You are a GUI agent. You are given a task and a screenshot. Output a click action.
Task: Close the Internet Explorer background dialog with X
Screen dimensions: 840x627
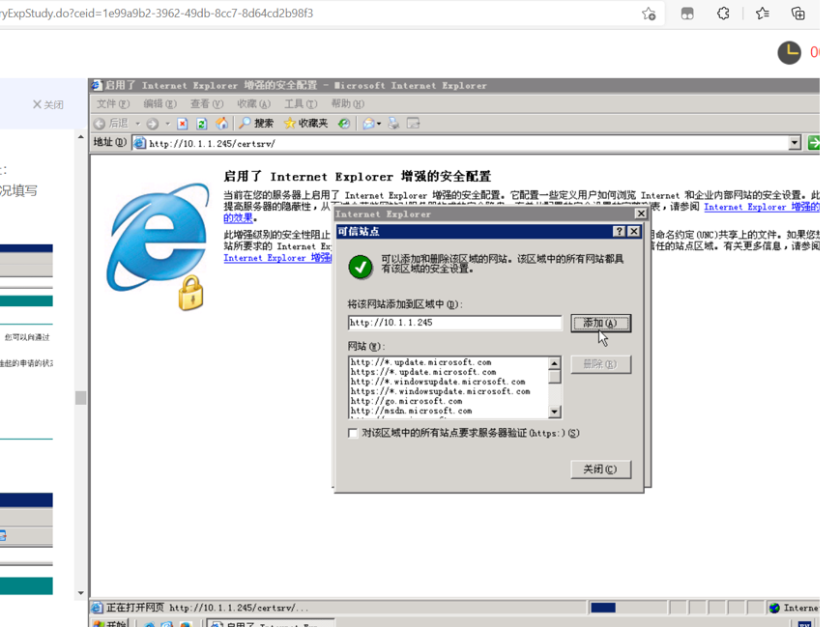641,214
